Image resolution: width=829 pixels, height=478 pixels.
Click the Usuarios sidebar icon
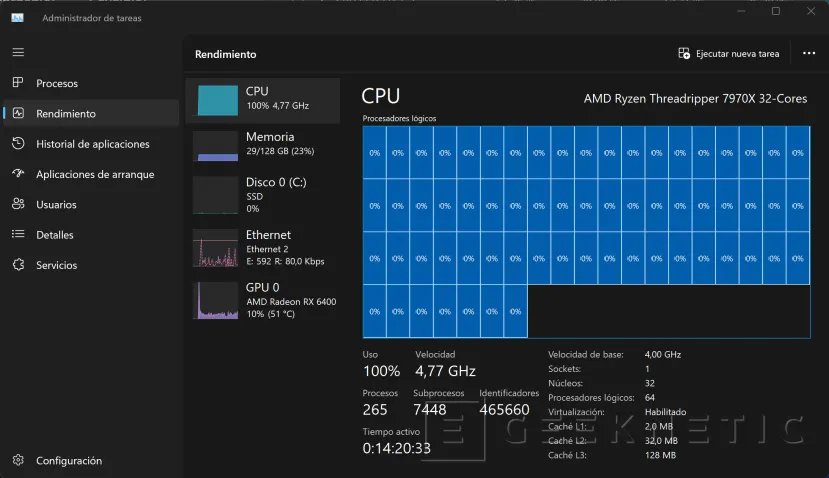[x=18, y=204]
